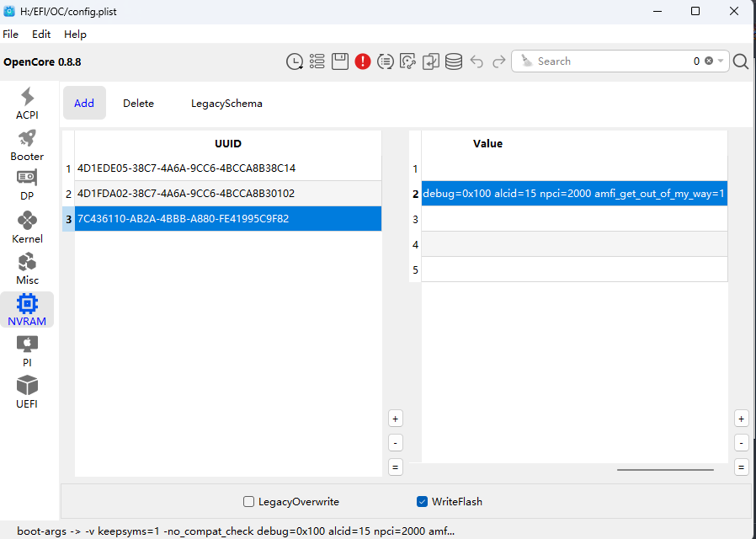Open the recent files clock icon
Viewport: 756px width, 539px height.
(295, 61)
